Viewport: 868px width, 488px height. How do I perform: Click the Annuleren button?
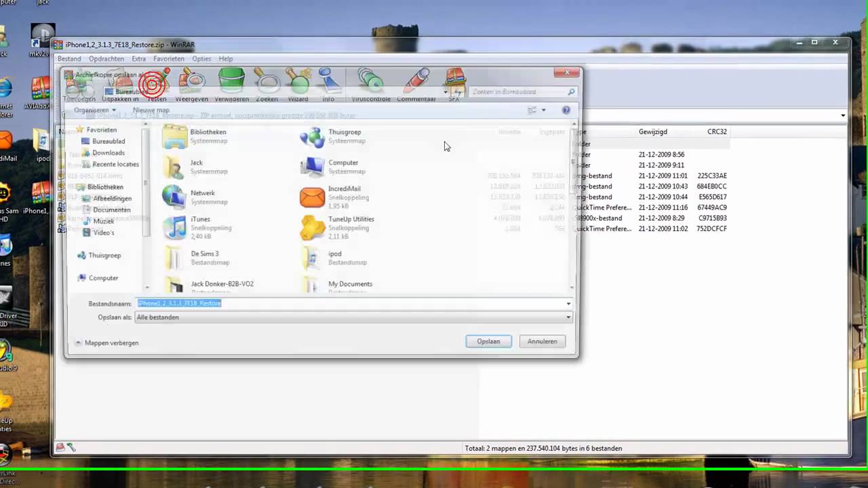542,342
